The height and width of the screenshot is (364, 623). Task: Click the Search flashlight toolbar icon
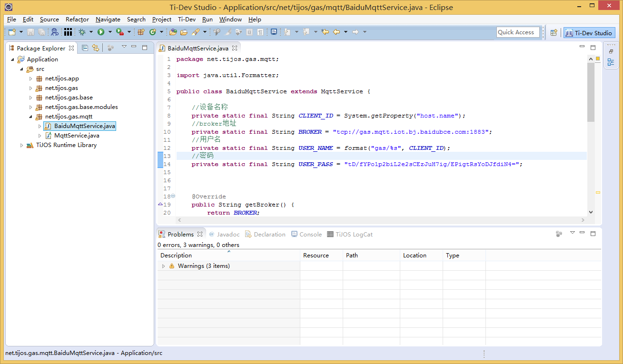[196, 32]
